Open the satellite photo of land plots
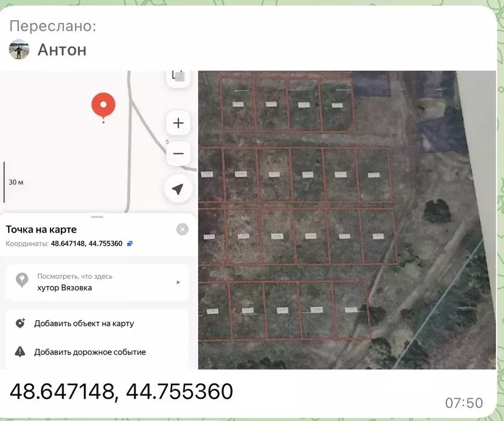This screenshot has height=421, width=504. pos(346,220)
